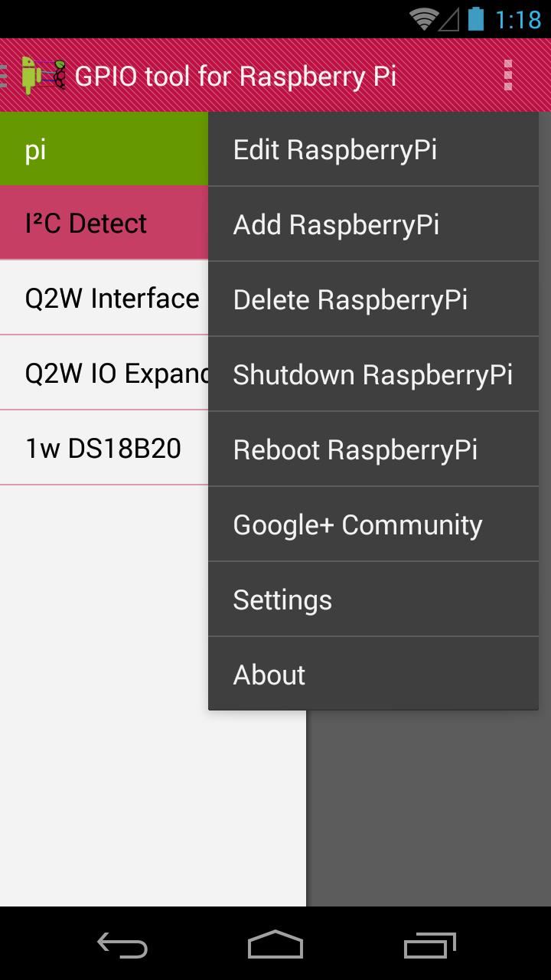This screenshot has height=980, width=551.
Task: Open the 1w DS18B20 sensor item
Action: click(x=103, y=448)
